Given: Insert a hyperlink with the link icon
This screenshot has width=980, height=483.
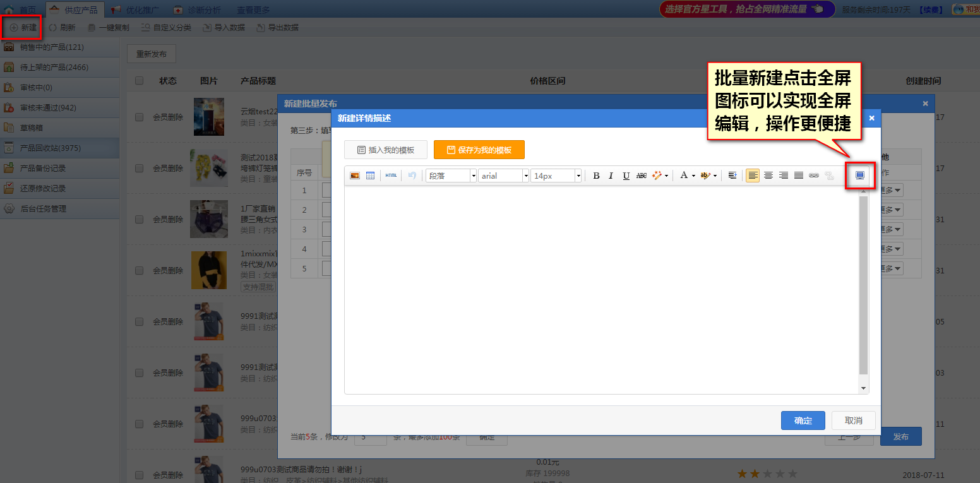Looking at the screenshot, I should coord(814,176).
